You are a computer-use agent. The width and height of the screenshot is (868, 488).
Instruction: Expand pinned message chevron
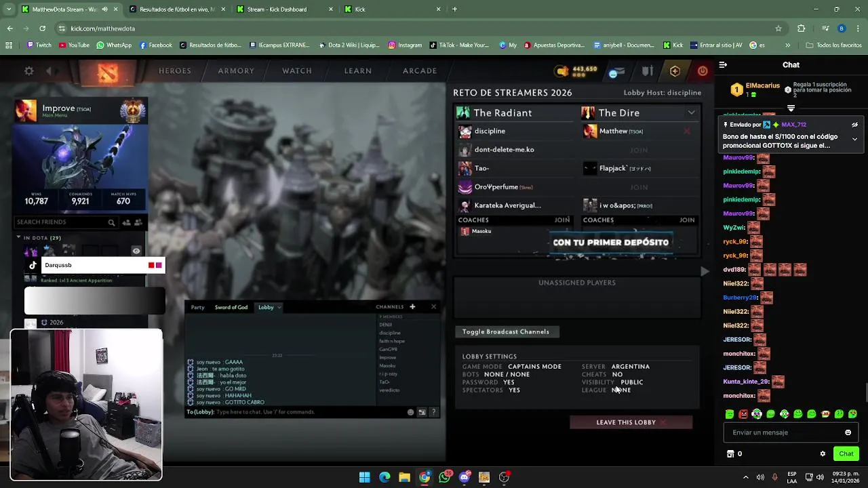tap(854, 139)
